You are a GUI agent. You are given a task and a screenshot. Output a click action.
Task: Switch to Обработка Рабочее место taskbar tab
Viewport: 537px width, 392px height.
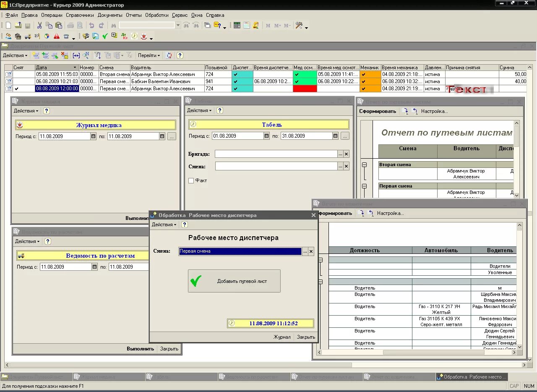(472, 377)
